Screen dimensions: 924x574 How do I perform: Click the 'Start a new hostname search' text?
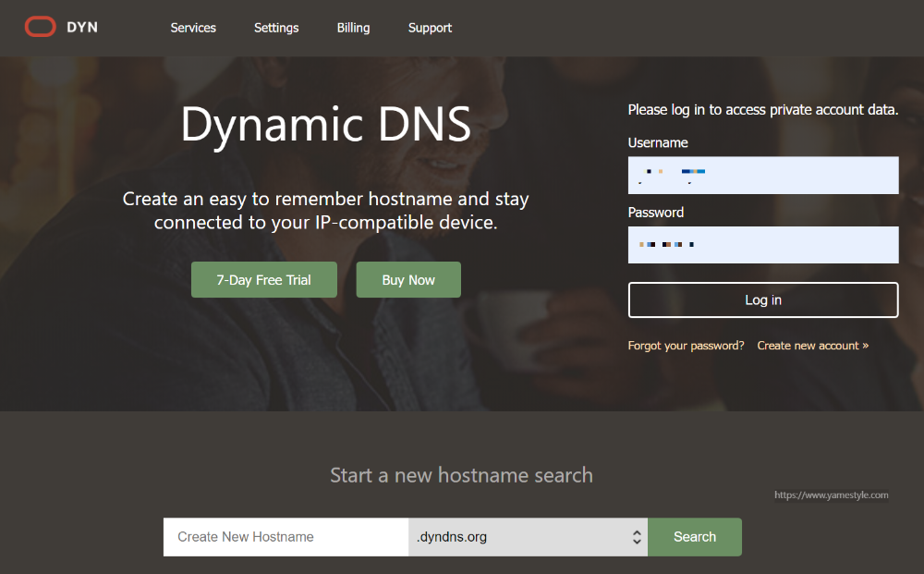pyautogui.click(x=461, y=475)
